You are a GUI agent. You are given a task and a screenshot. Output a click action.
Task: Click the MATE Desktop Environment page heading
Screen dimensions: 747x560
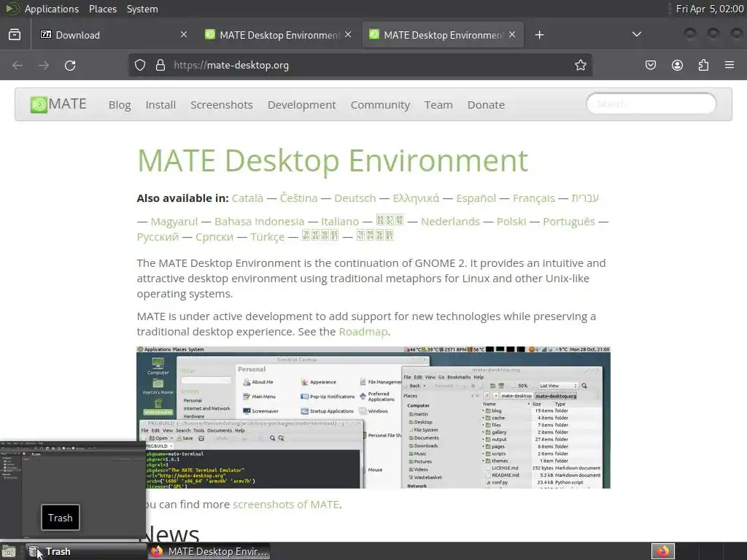coord(333,160)
